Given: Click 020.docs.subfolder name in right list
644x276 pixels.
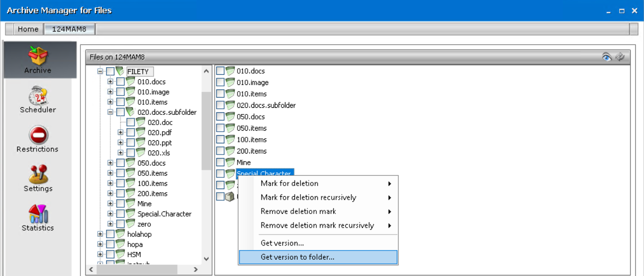Looking at the screenshot, I should 266,105.
